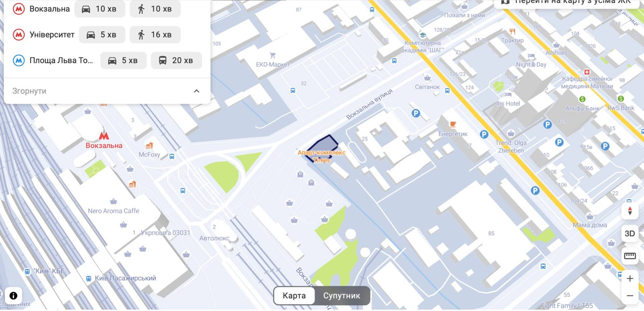The image size is (644, 311).
Task: Reset map compass orientation
Action: click(x=630, y=211)
